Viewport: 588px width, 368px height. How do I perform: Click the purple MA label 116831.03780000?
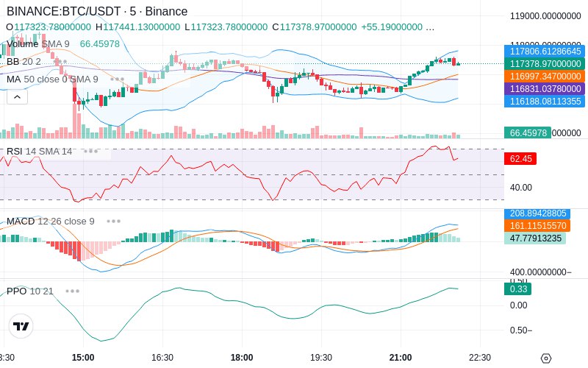(545, 88)
